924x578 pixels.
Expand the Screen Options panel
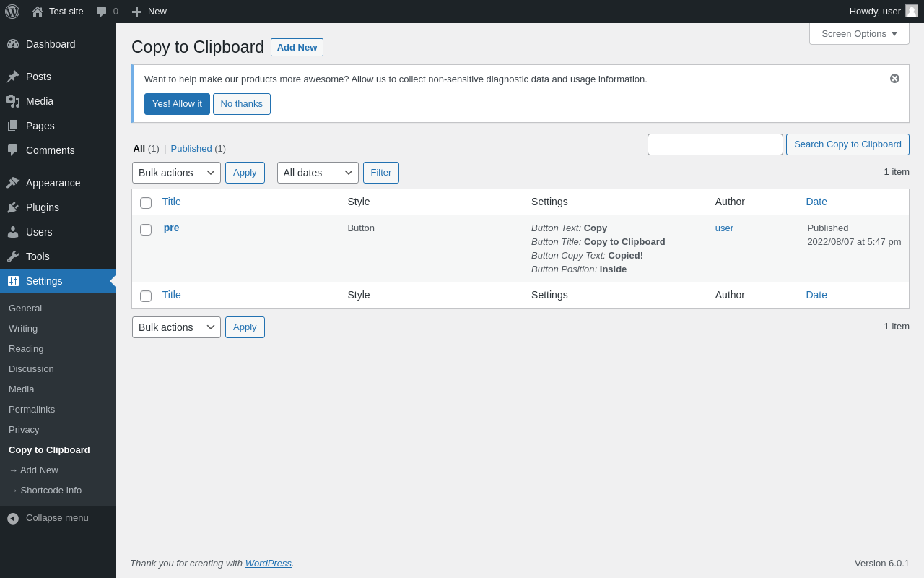tap(859, 33)
